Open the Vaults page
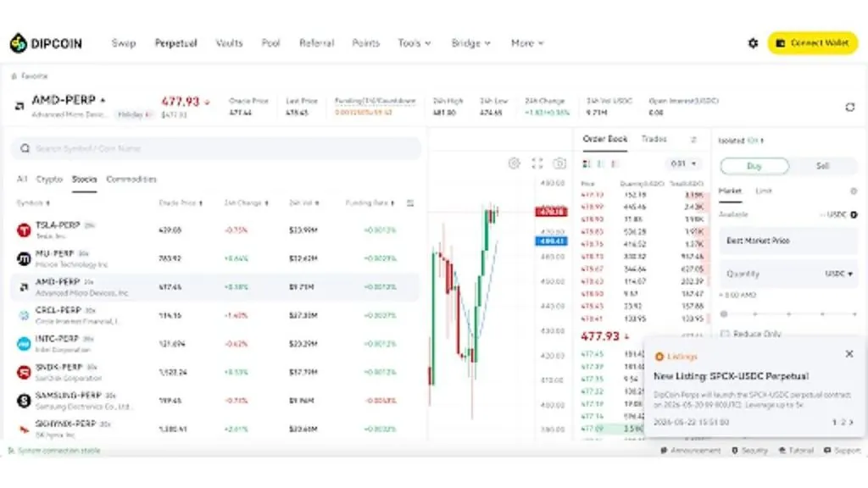 coord(229,43)
